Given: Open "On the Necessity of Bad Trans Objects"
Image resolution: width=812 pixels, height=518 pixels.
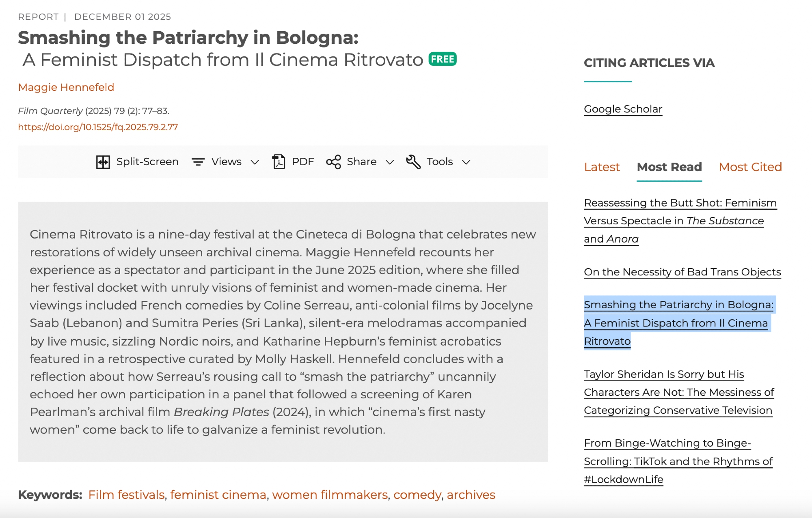Looking at the screenshot, I should (682, 272).
